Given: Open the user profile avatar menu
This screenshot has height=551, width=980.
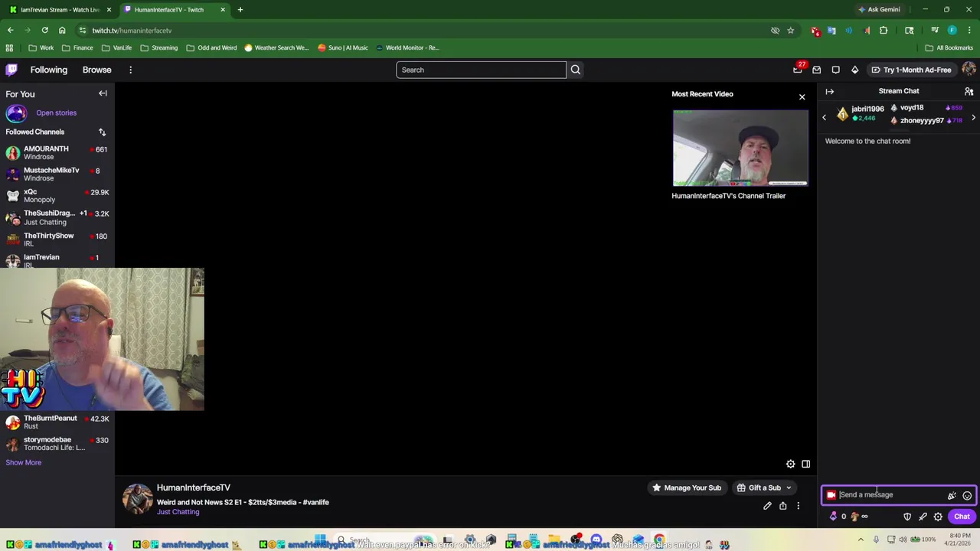Looking at the screenshot, I should [969, 70].
